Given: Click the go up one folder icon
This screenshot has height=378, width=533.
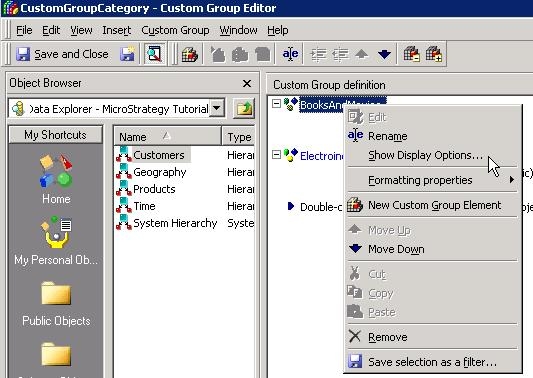Looking at the screenshot, I should coord(244,109).
